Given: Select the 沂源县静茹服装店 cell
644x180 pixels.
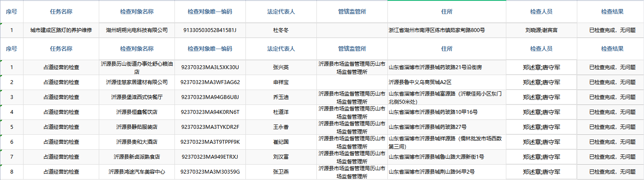Looking at the screenshot, I should (x=136, y=127).
